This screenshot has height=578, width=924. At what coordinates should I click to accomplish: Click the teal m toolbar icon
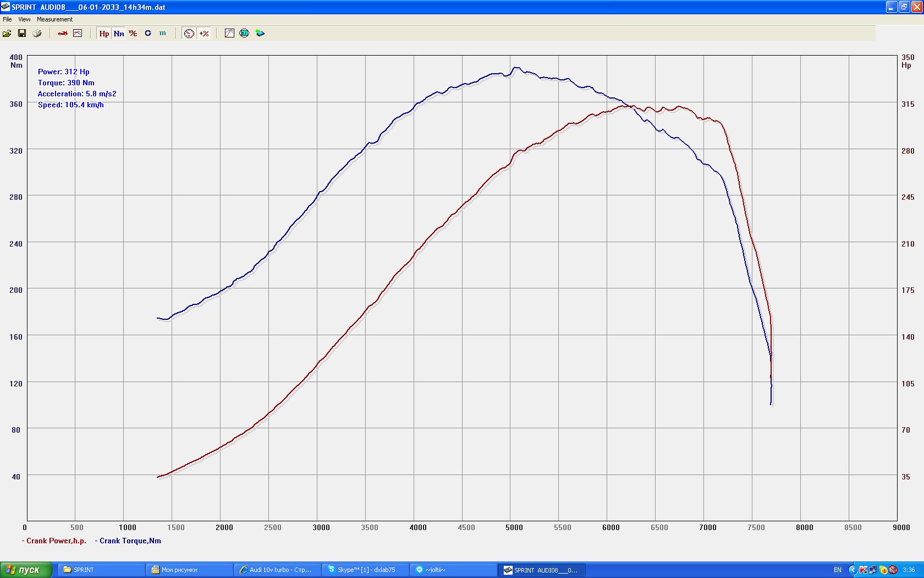(x=163, y=34)
